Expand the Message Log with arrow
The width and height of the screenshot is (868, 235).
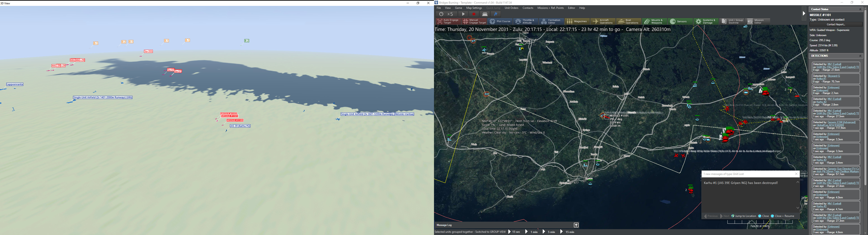(x=576, y=225)
